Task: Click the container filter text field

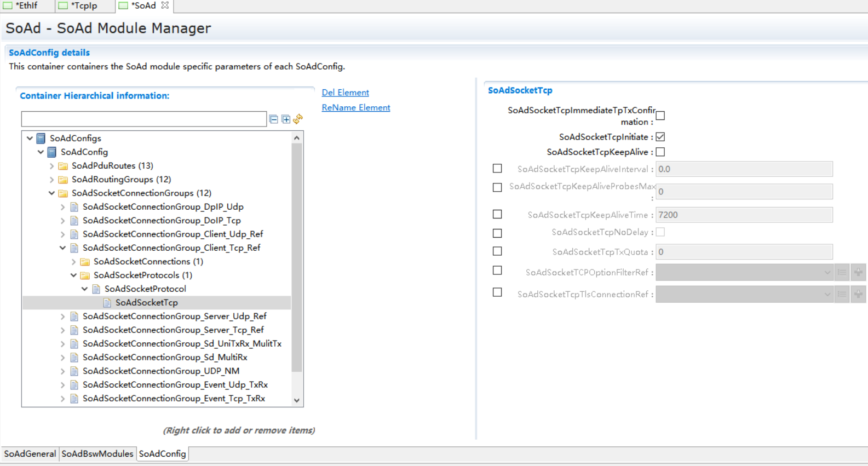Action: tap(143, 119)
